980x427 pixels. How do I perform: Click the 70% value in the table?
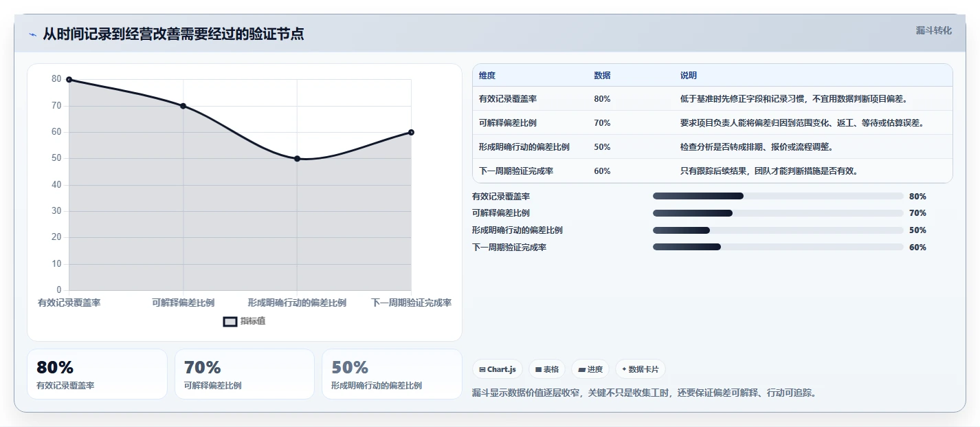point(602,122)
